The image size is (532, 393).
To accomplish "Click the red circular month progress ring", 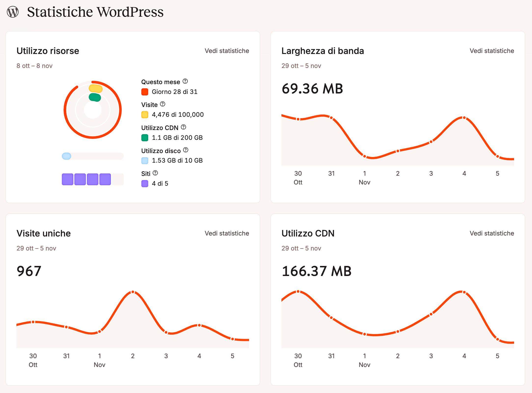I will pos(120,110).
